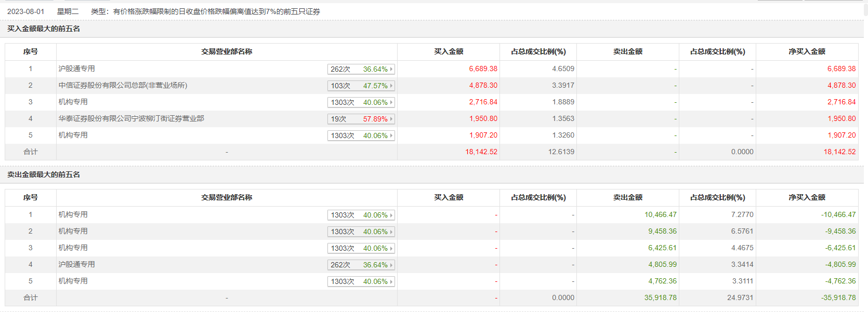
Task: Open the 华泰证券宁波柳汀街证券营业部 link
Action: tap(131, 118)
